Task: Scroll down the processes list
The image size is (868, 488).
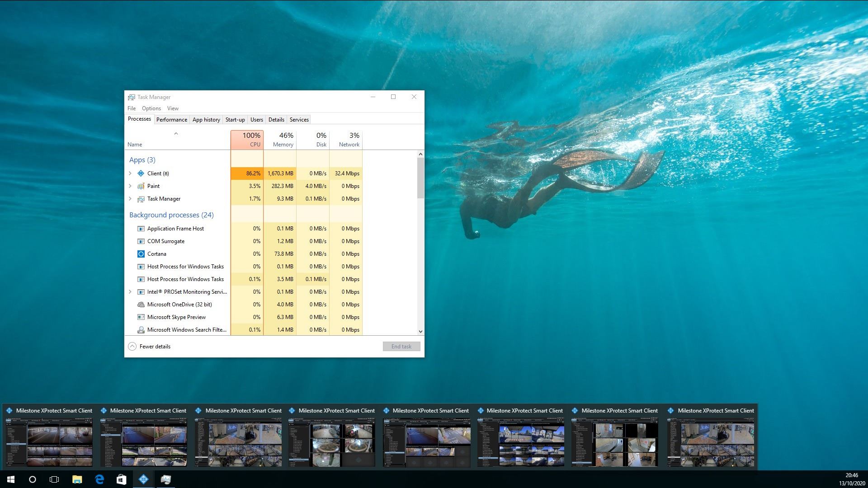Action: (x=420, y=332)
